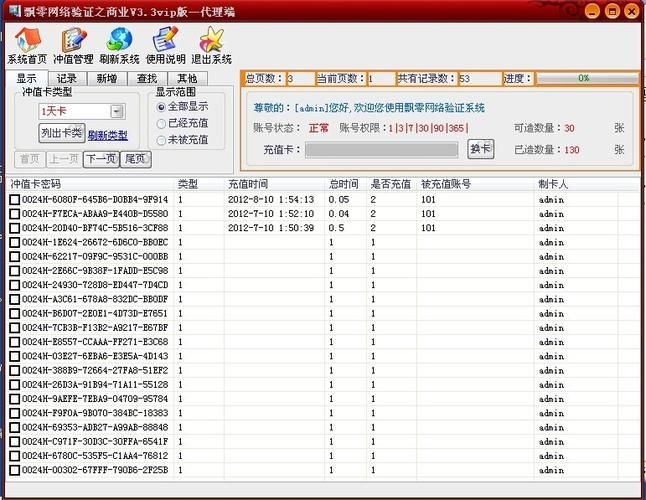
Task: Select card text 0024H-03E27-6EBA6-E3E5A-4D143
Action: click(x=95, y=356)
